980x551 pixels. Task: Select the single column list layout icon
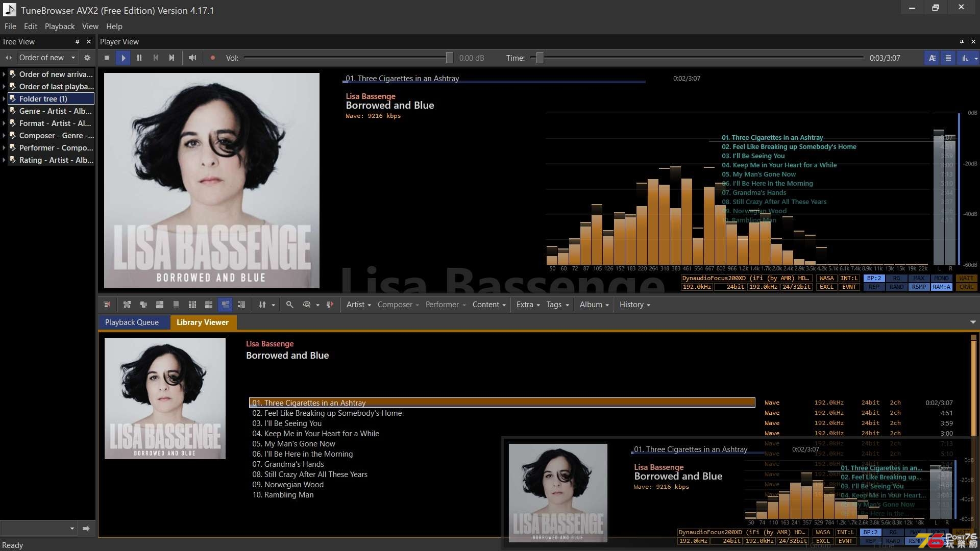176,305
